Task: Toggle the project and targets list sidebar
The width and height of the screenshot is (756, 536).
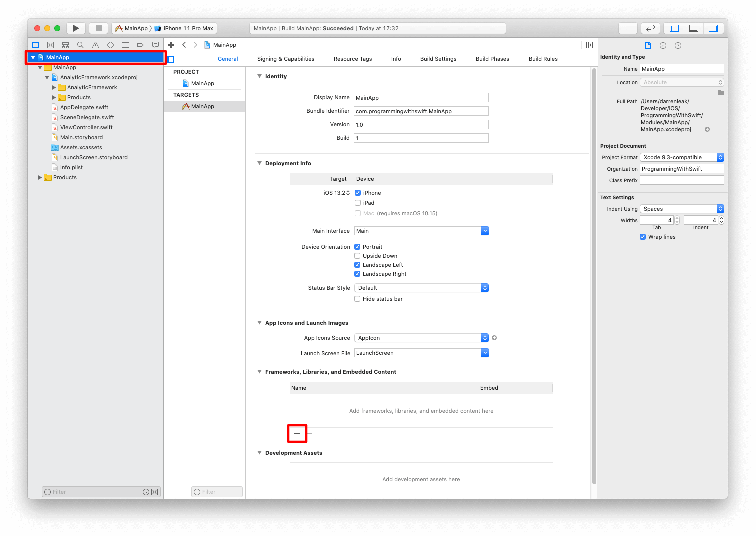Action: pyautogui.click(x=171, y=59)
